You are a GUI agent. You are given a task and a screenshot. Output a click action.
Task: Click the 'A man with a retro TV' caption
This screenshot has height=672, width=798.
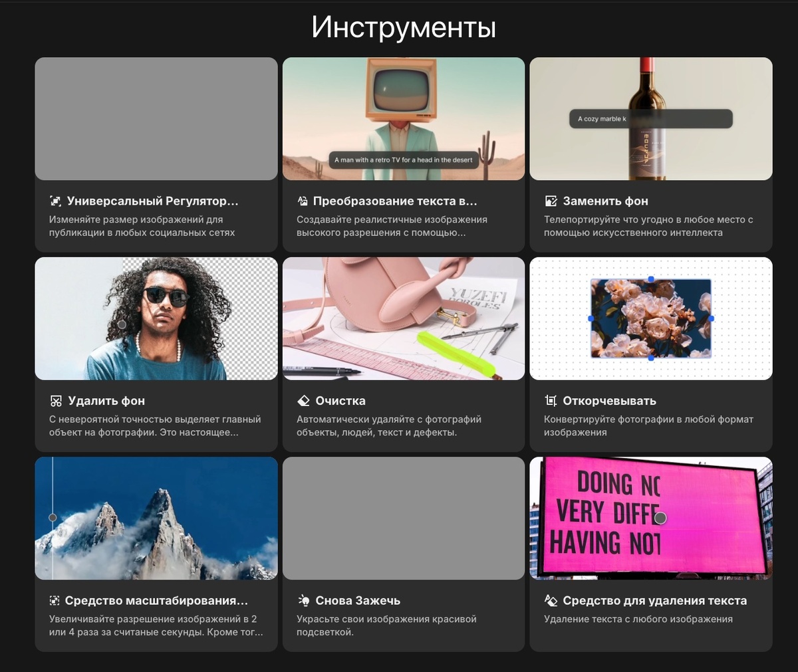click(x=403, y=160)
